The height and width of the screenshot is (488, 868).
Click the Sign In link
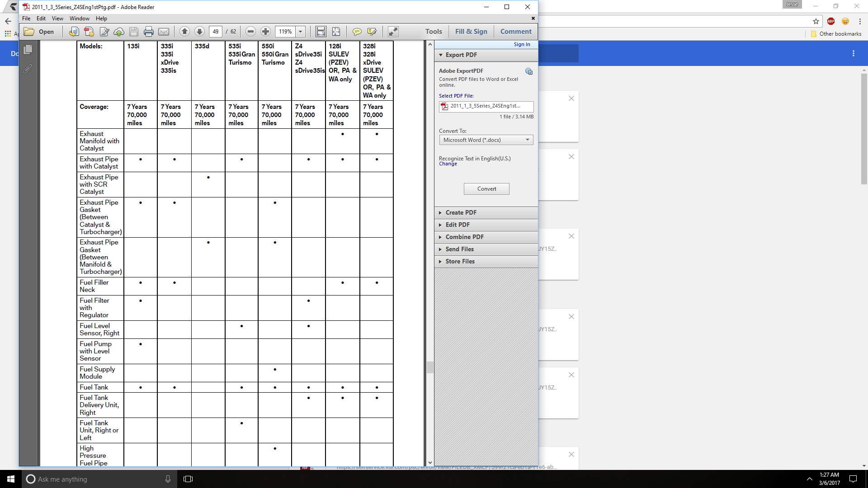click(522, 43)
